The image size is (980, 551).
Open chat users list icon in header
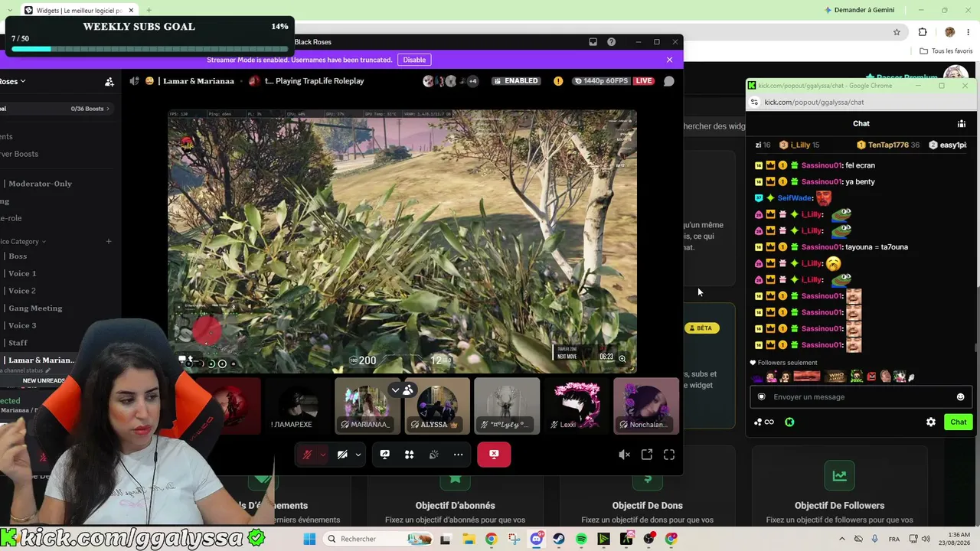point(962,123)
